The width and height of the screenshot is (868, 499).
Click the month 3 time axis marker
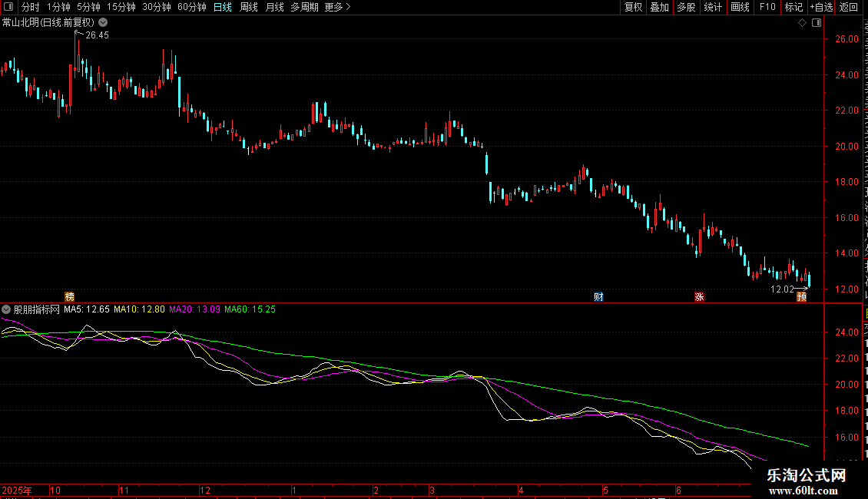click(432, 490)
